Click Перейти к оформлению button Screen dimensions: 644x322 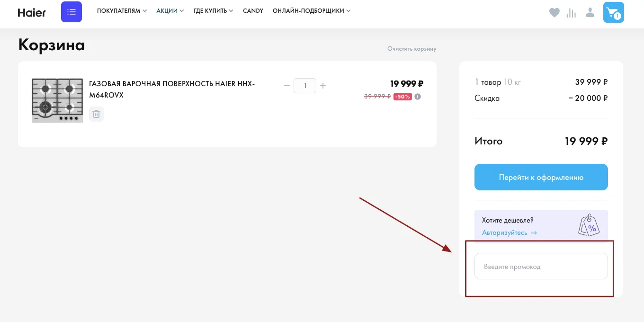point(541,177)
